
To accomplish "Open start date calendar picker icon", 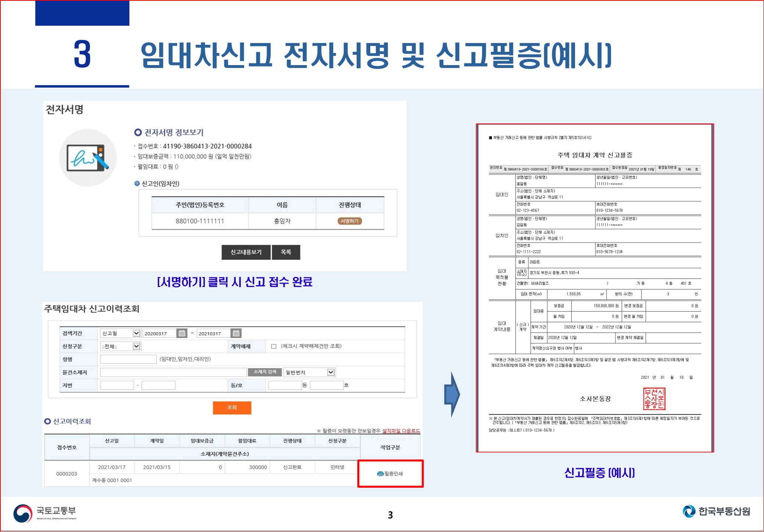I will pyautogui.click(x=182, y=333).
